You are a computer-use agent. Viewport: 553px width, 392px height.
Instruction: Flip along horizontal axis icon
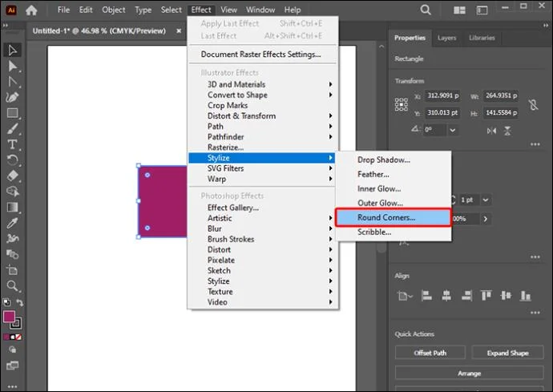pyautogui.click(x=491, y=131)
